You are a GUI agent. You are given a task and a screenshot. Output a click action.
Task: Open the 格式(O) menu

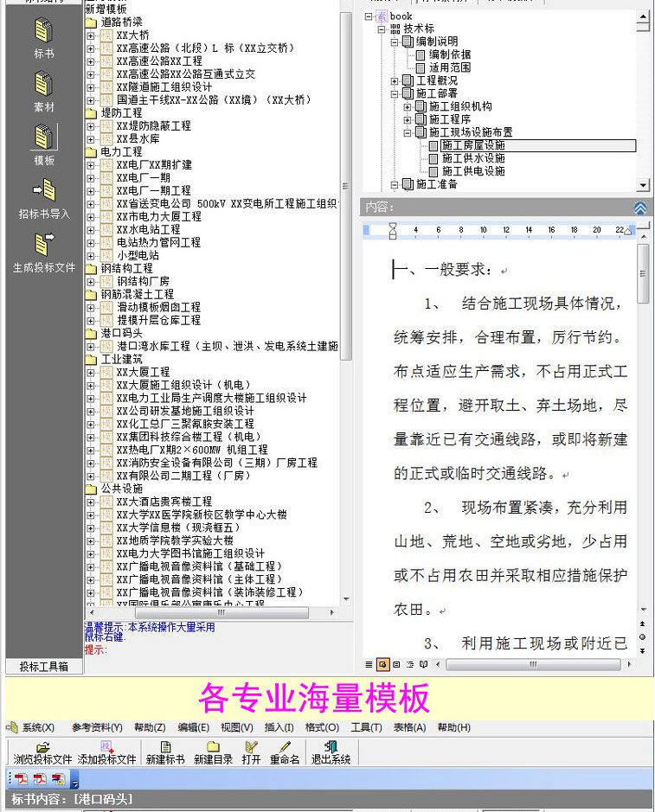click(322, 727)
